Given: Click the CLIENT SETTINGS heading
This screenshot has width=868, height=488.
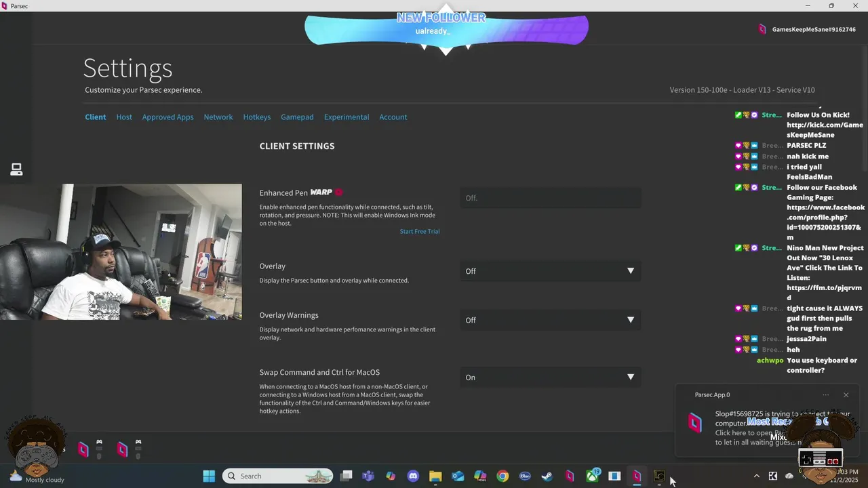Looking at the screenshot, I should point(297,146).
